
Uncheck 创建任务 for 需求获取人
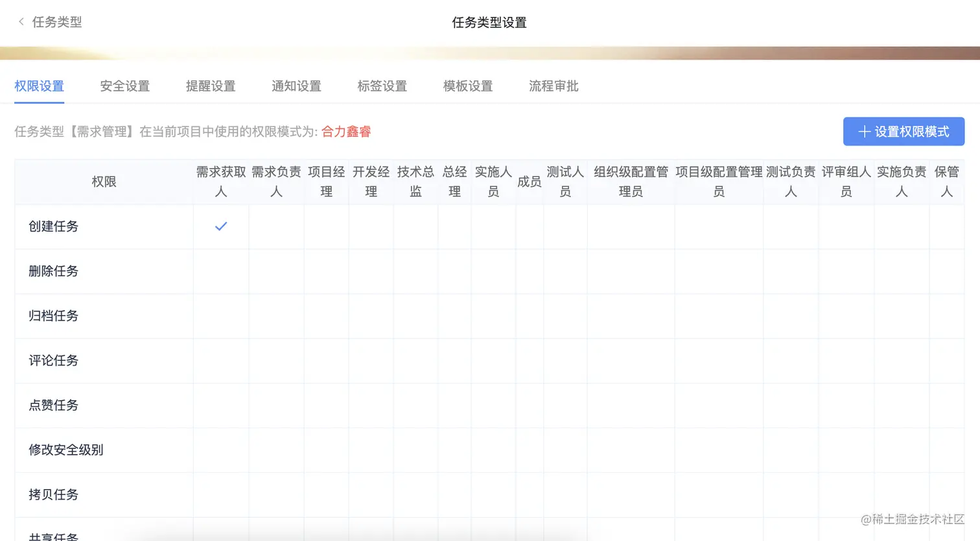[x=221, y=226]
